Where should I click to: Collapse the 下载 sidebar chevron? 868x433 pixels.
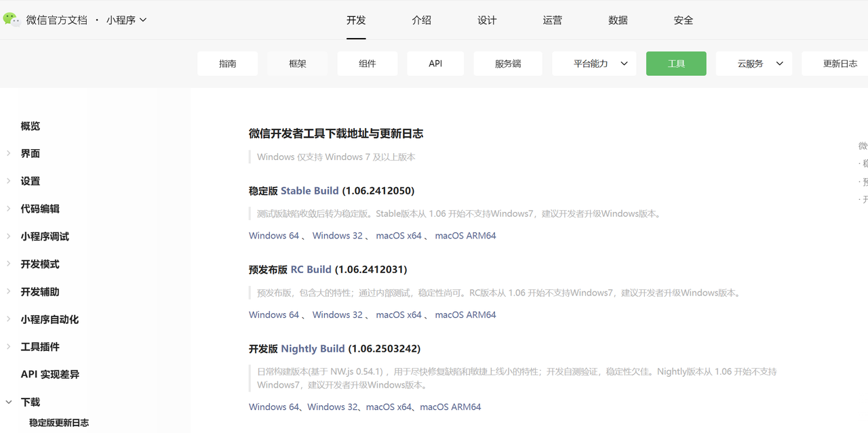pyautogui.click(x=9, y=402)
